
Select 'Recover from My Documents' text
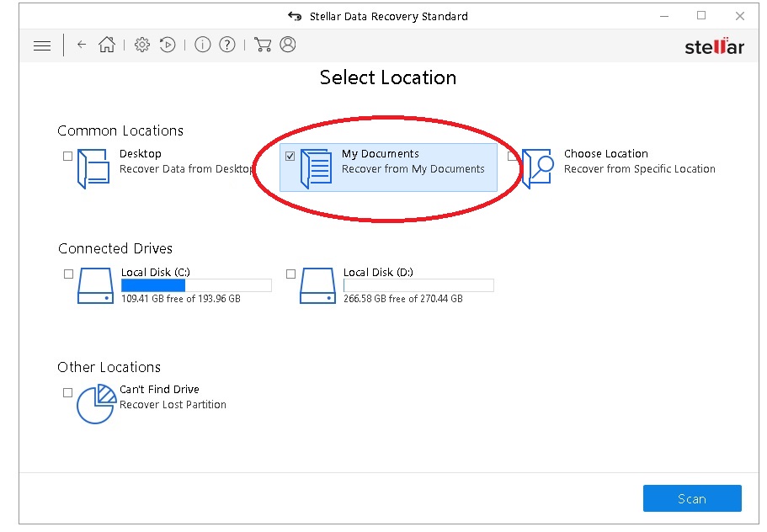(x=413, y=169)
